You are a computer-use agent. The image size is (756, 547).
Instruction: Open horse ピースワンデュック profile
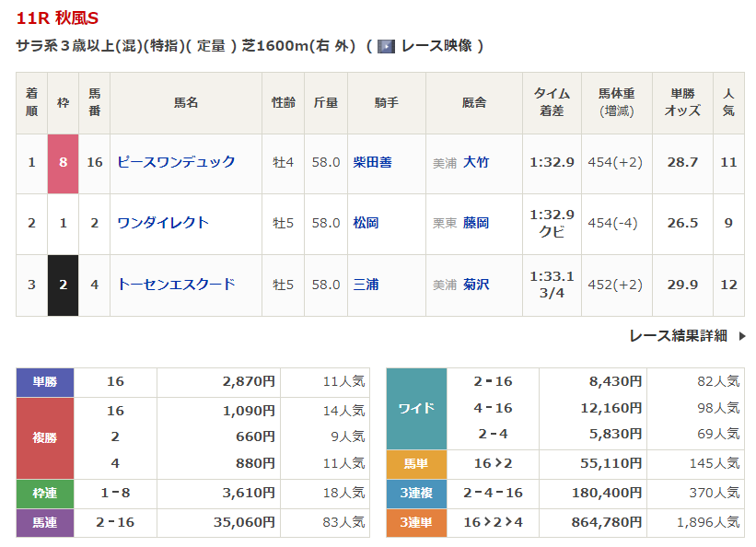click(x=176, y=162)
